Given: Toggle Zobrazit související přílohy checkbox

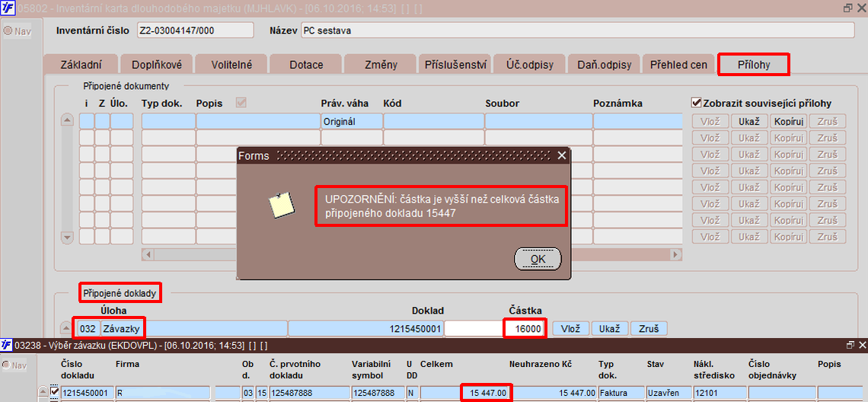Looking at the screenshot, I should tap(697, 103).
